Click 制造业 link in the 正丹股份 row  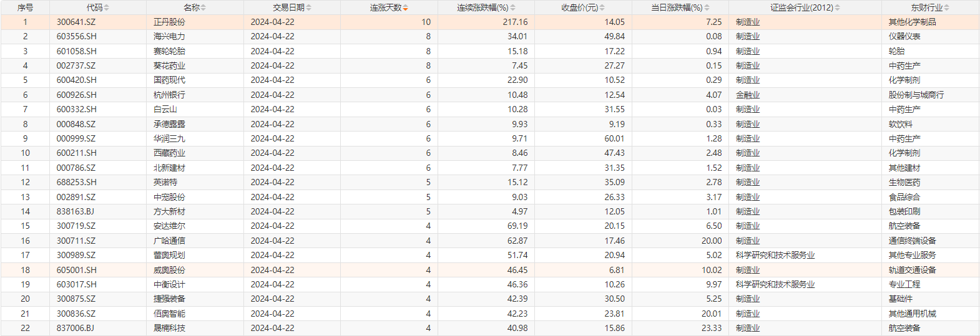748,22
